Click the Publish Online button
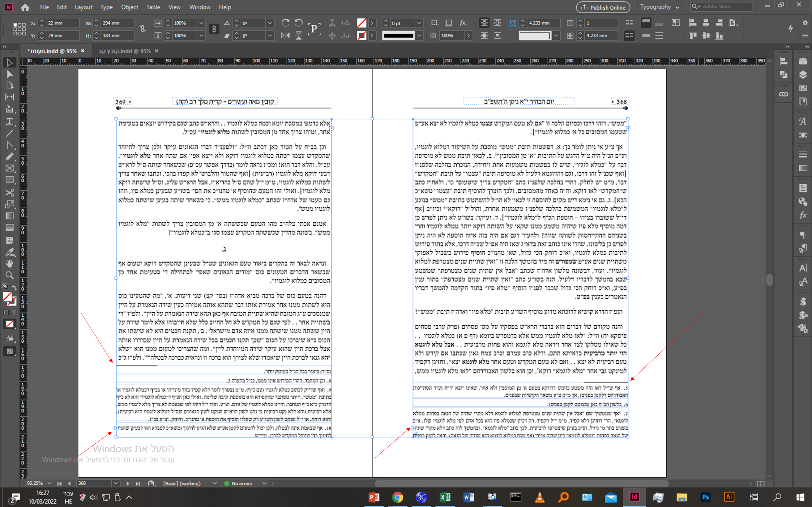 point(603,7)
